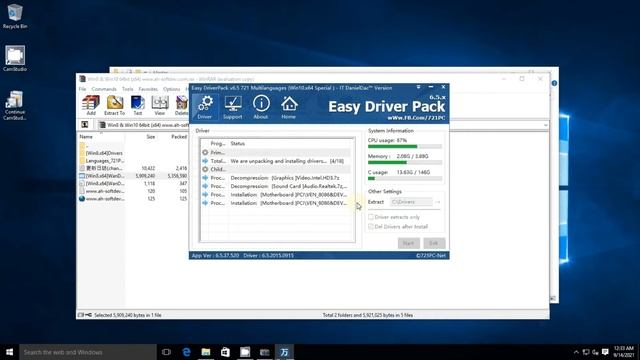The width and height of the screenshot is (640, 360).
Task: Click the CPU usage progress bar
Action: (x=404, y=146)
